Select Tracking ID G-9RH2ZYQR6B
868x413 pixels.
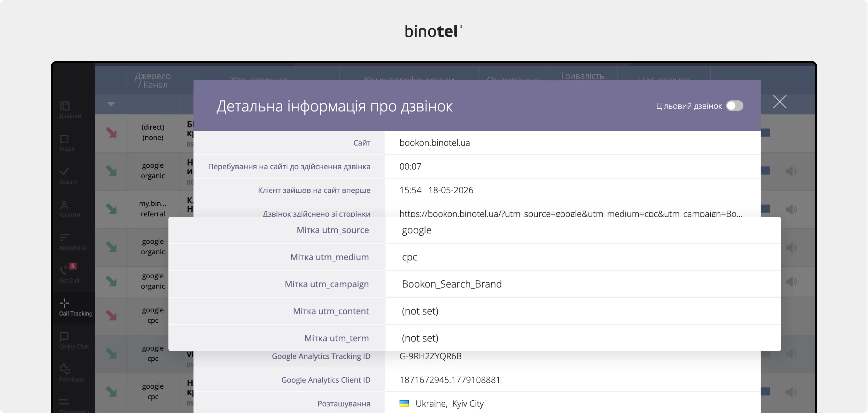(430, 356)
